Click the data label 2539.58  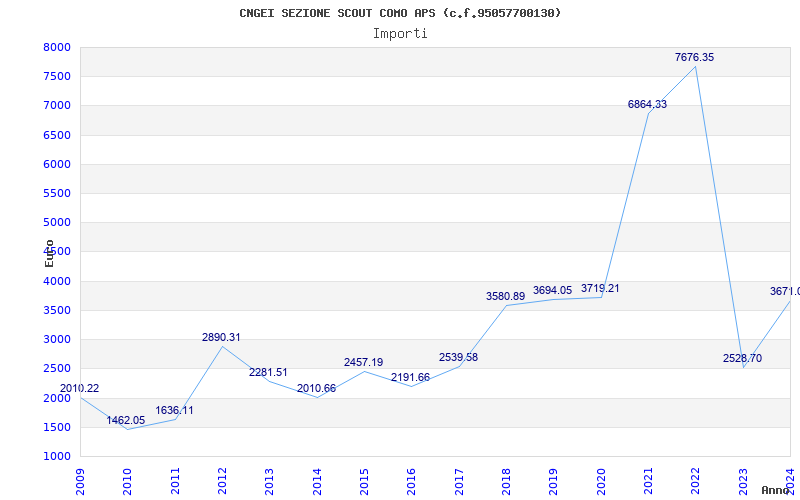point(458,358)
